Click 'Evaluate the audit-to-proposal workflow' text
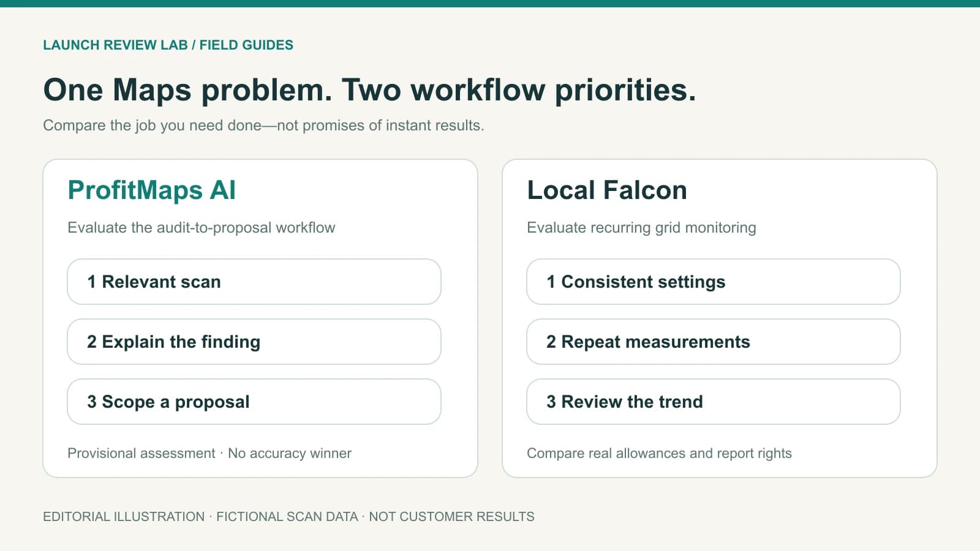Screen dimensions: 980x551 pos(202,228)
